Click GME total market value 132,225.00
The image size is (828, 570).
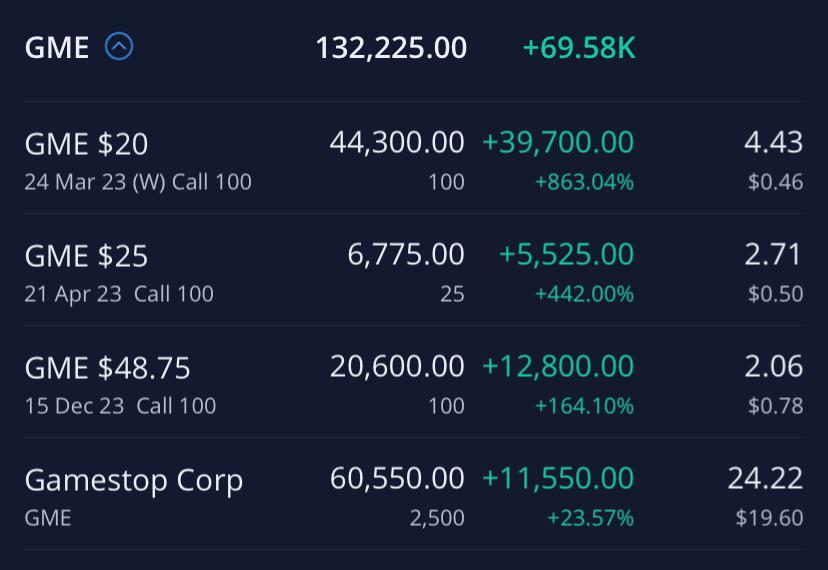pyautogui.click(x=391, y=47)
